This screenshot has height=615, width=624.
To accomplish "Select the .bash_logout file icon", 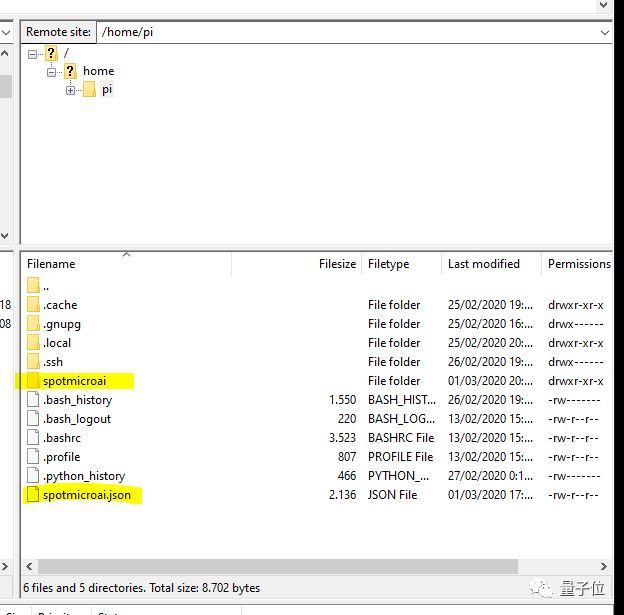I will click(x=33, y=419).
